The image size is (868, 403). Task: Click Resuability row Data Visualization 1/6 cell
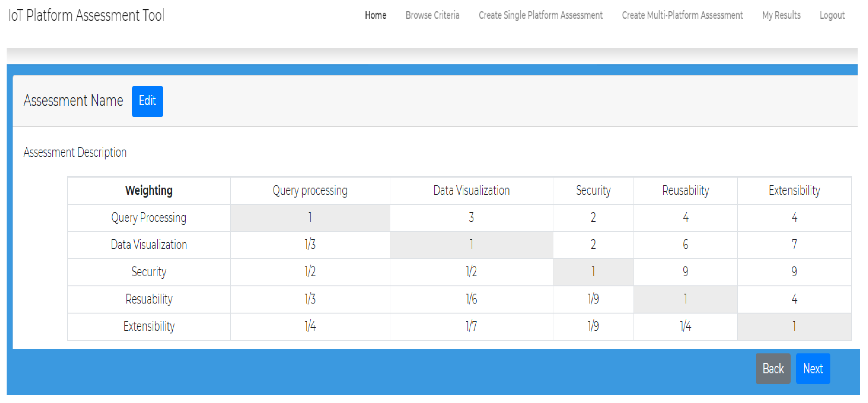471,299
